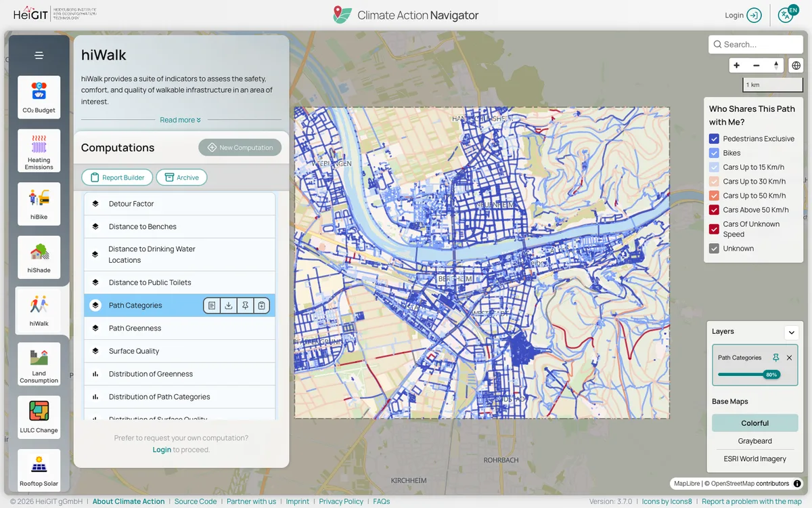Toggle Cars Up to 50 Km/h checkbox
The height and width of the screenshot is (508, 812).
714,196
